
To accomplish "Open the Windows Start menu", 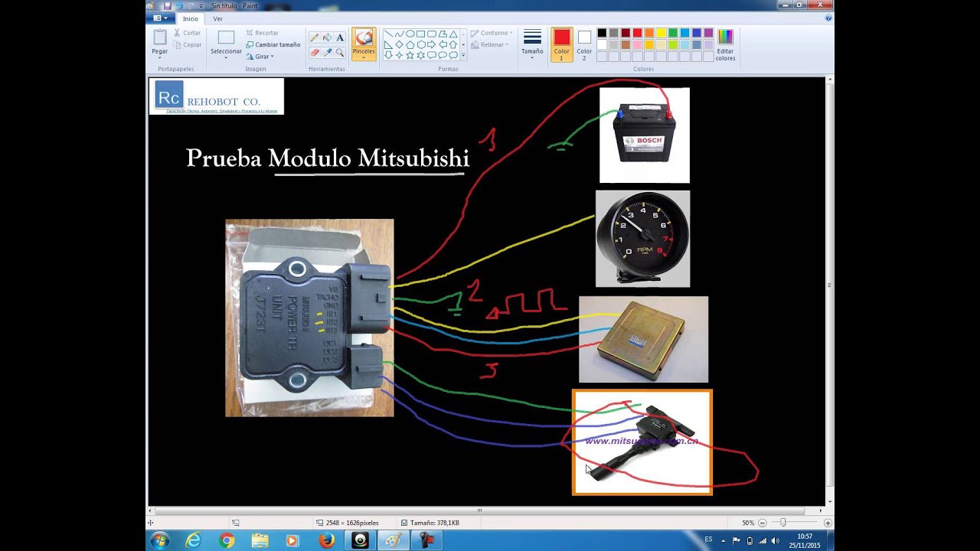I will pos(159,541).
